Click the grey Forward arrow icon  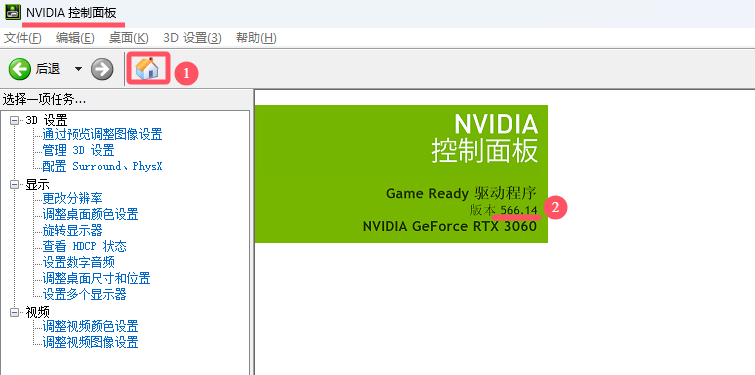tap(102, 69)
